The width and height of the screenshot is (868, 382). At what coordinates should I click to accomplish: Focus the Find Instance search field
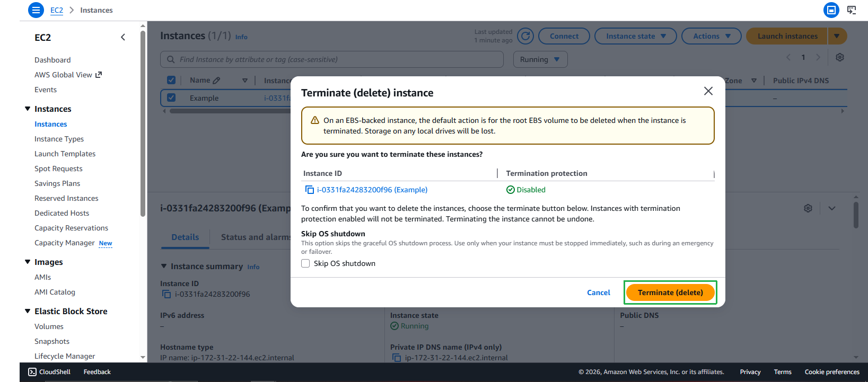[x=332, y=59]
